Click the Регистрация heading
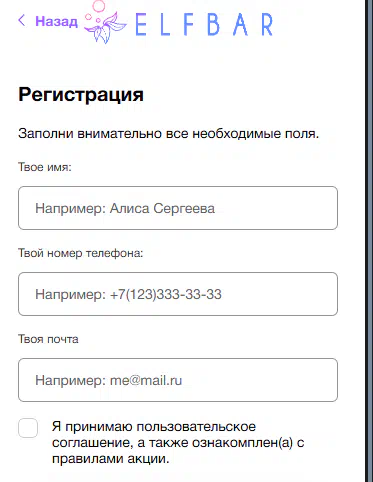373x482 pixels. click(81, 95)
